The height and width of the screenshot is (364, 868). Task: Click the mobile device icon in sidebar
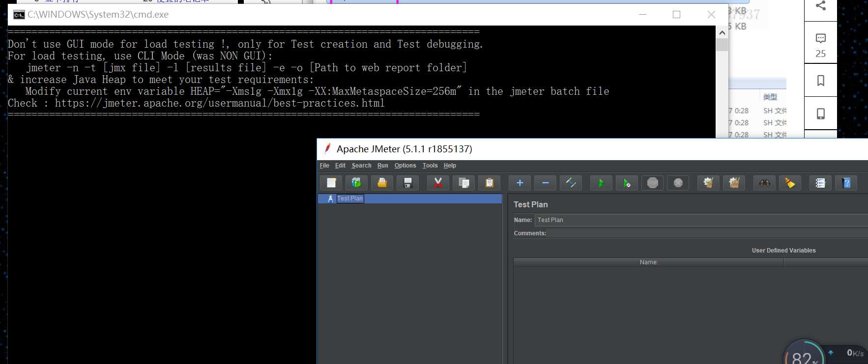click(x=821, y=114)
